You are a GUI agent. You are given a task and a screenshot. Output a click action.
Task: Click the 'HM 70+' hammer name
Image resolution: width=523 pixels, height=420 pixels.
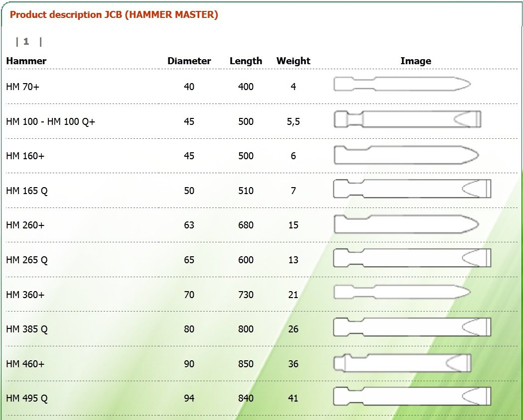click(x=23, y=87)
